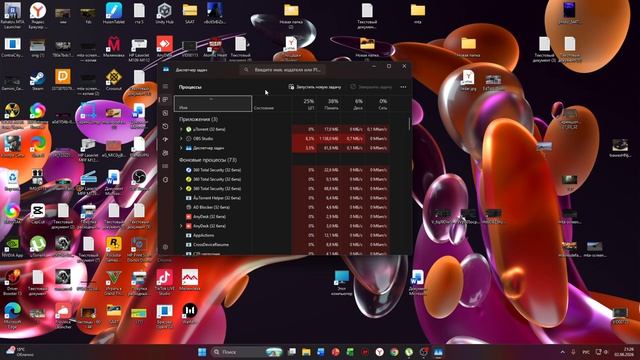
Task: Show hidden system tray icons chevron
Action: click(562, 352)
